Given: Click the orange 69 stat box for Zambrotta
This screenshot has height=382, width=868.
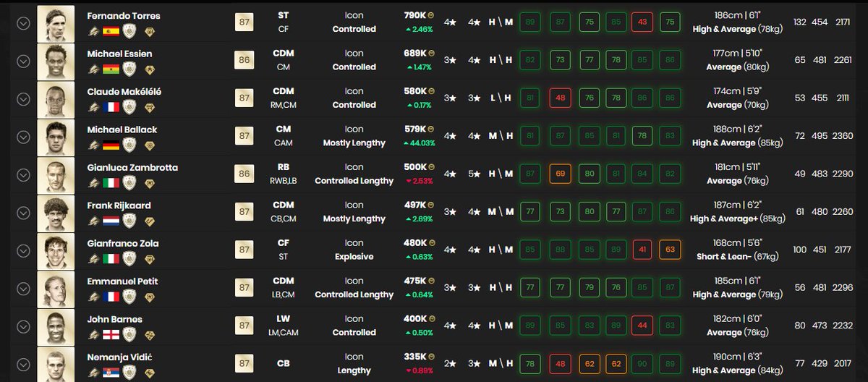Looking at the screenshot, I should 559,174.
